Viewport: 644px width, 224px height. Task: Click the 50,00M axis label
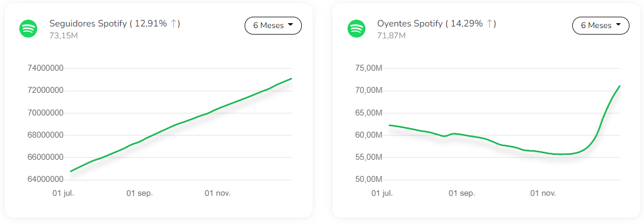369,180
